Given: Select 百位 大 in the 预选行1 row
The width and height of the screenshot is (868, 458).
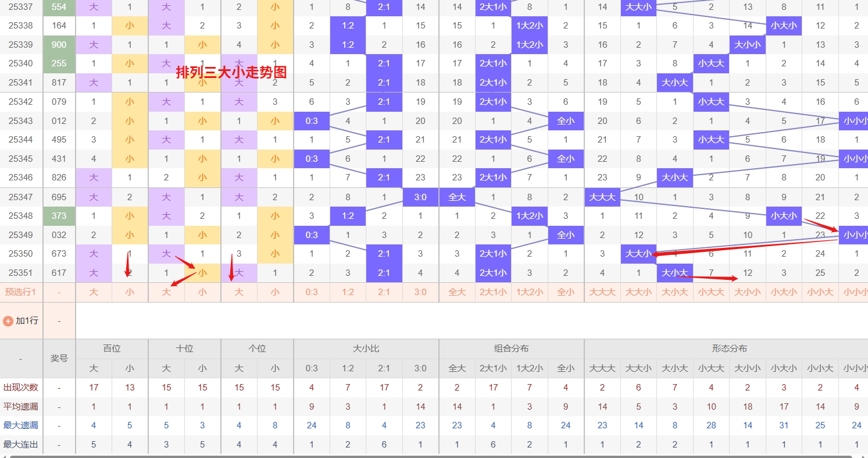Looking at the screenshot, I should click(x=94, y=292).
